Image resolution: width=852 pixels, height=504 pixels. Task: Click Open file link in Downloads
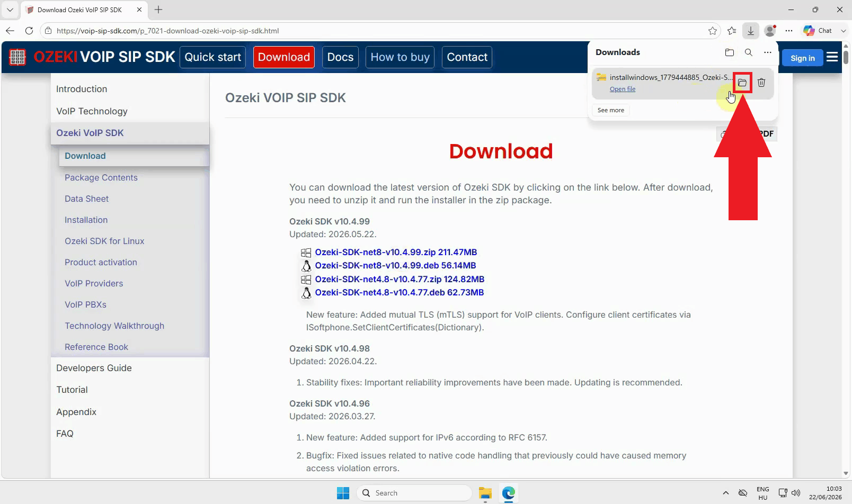[x=623, y=89]
